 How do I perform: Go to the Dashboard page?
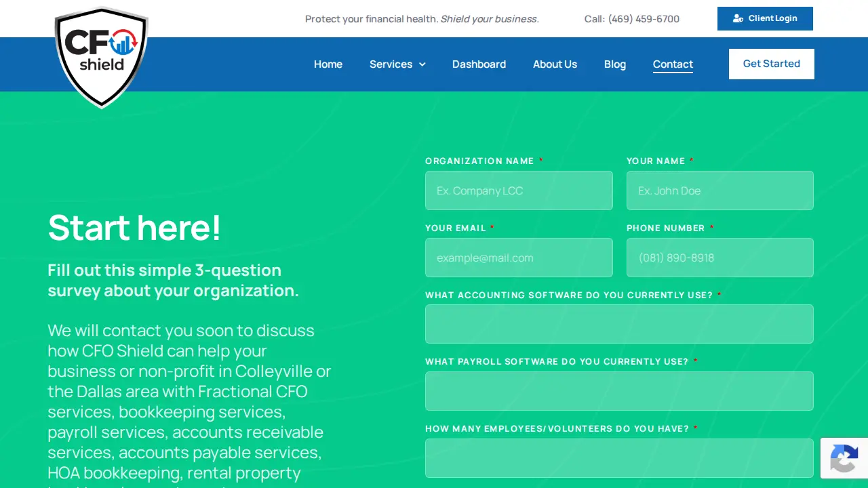coord(479,64)
